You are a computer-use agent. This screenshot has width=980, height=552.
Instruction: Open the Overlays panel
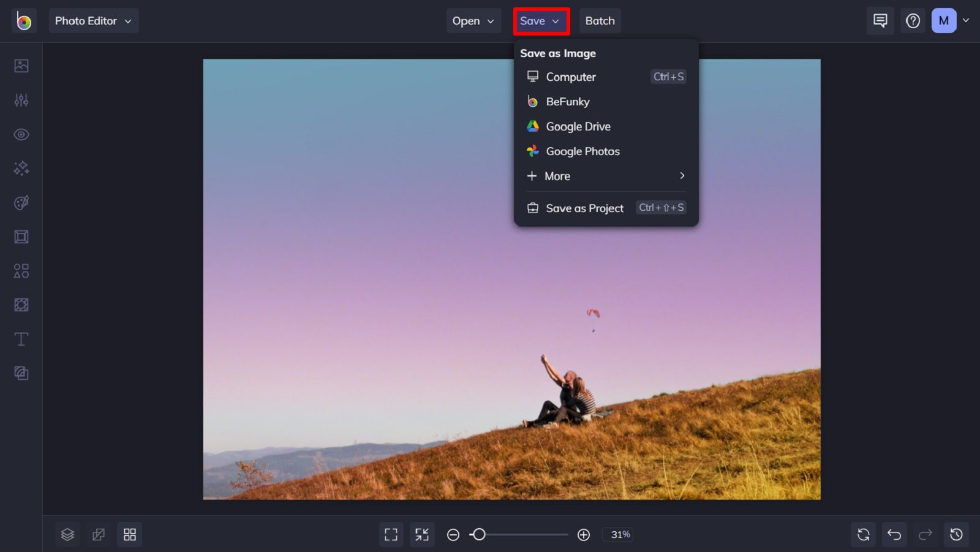(21, 304)
